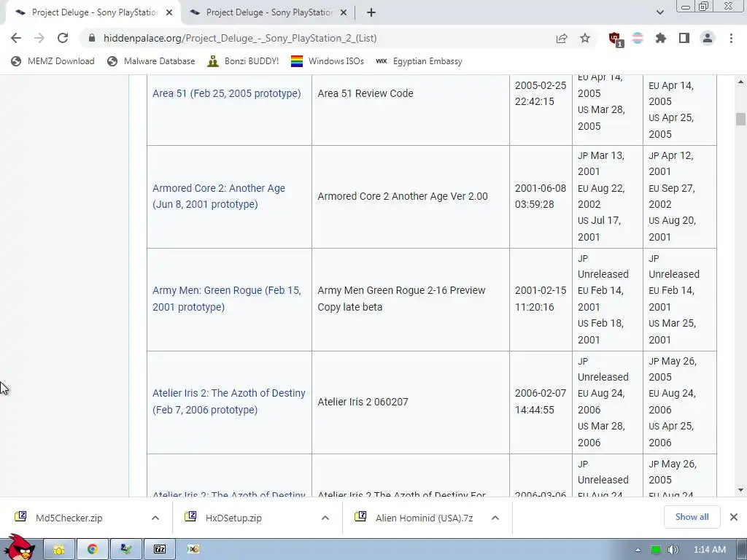The height and width of the screenshot is (560, 747).
Task: Open the Egyptian Embassy bookmark
Action: (x=419, y=61)
